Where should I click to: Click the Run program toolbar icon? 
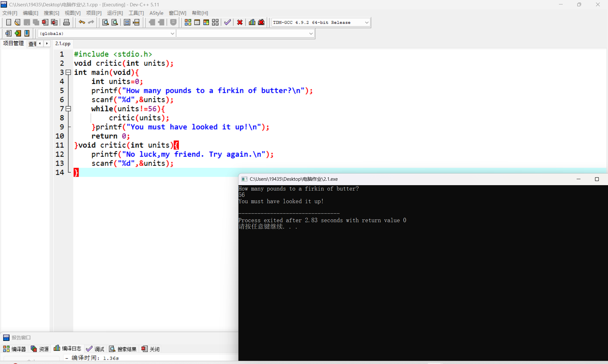(x=197, y=22)
